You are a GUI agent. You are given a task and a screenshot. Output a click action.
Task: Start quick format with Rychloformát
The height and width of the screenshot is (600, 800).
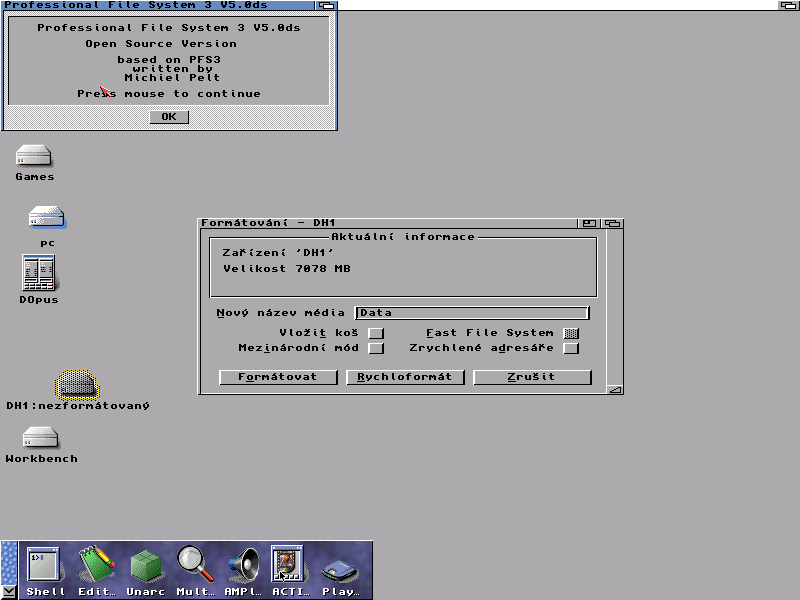pos(405,377)
